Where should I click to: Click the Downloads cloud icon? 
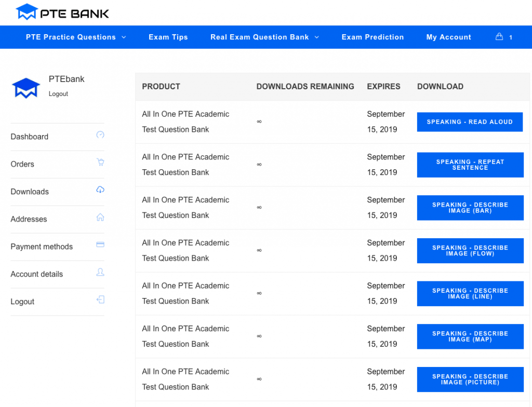pos(100,190)
